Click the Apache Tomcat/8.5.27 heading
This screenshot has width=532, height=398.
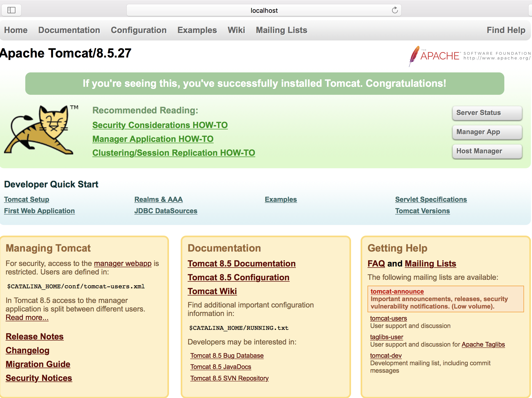coord(65,53)
